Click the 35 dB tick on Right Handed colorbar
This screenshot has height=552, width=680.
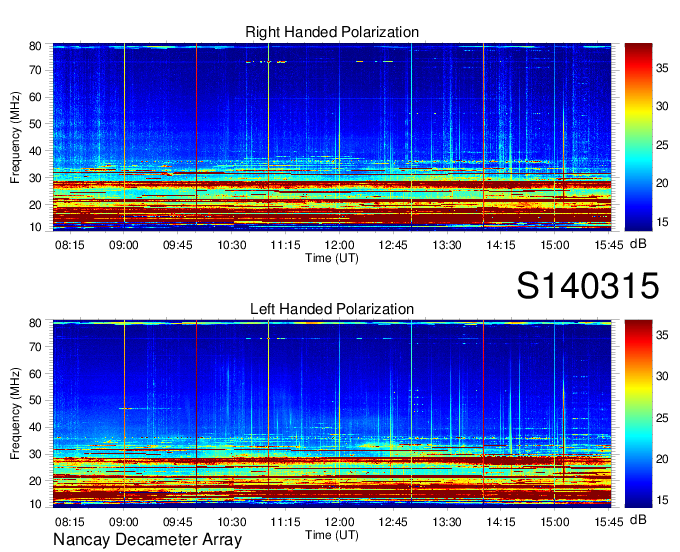click(x=662, y=68)
